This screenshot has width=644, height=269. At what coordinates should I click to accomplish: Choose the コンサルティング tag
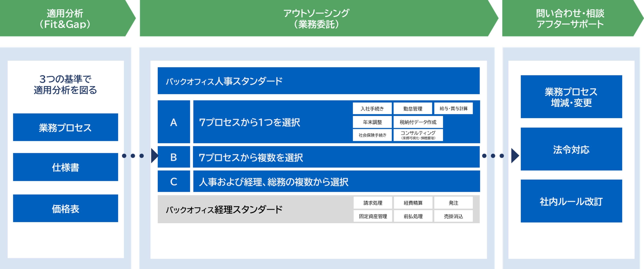tap(418, 135)
